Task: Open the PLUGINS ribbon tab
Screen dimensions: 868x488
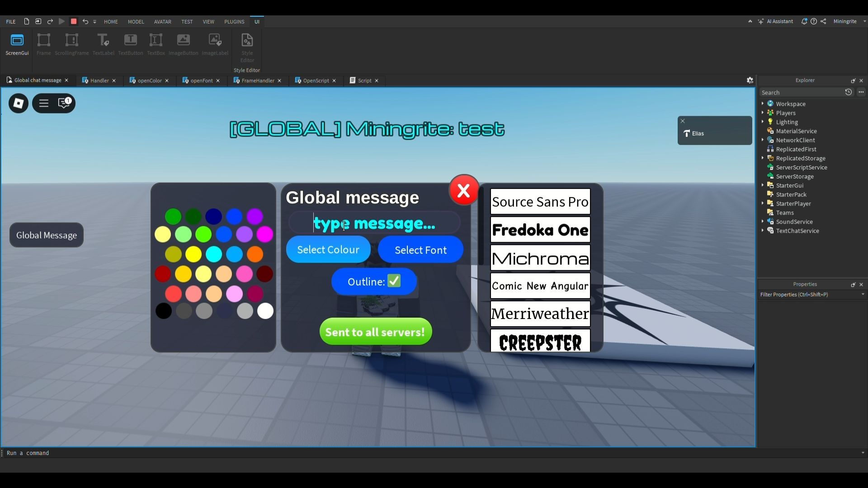Action: (234, 22)
